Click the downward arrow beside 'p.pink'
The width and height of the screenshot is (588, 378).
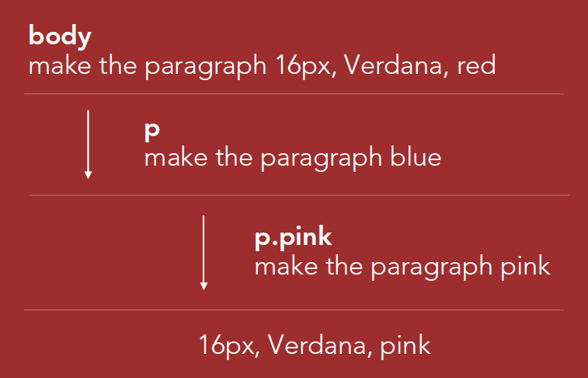[204, 253]
